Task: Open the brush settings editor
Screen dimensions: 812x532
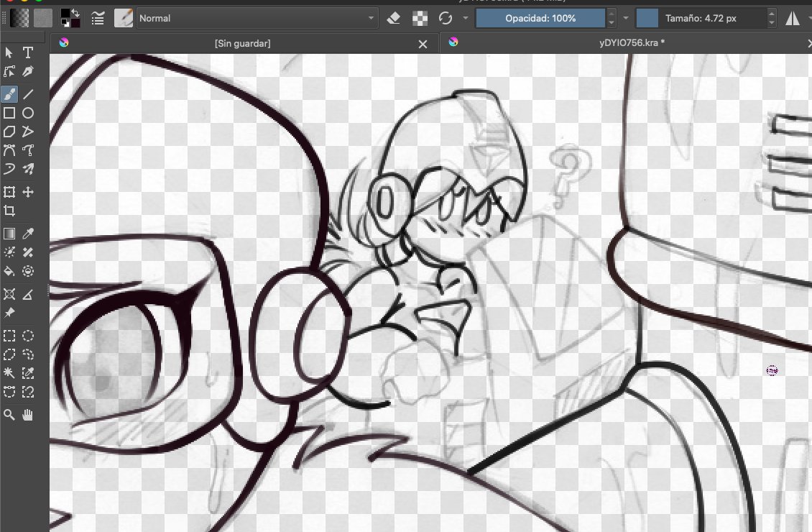Action: click(98, 19)
